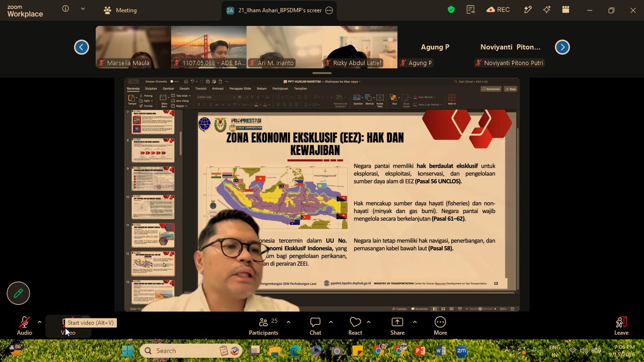Open the meeting notes icon
This screenshot has height=362, width=644.
[471, 10]
